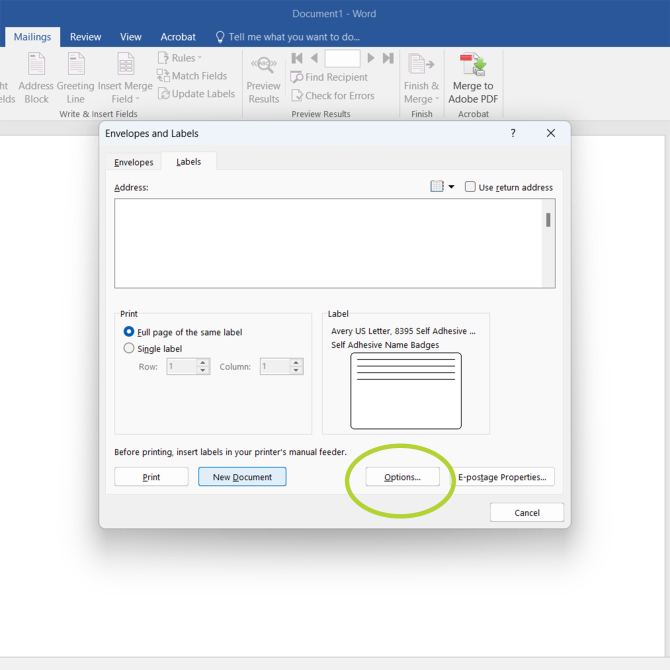Click the Column number field

(x=275, y=366)
